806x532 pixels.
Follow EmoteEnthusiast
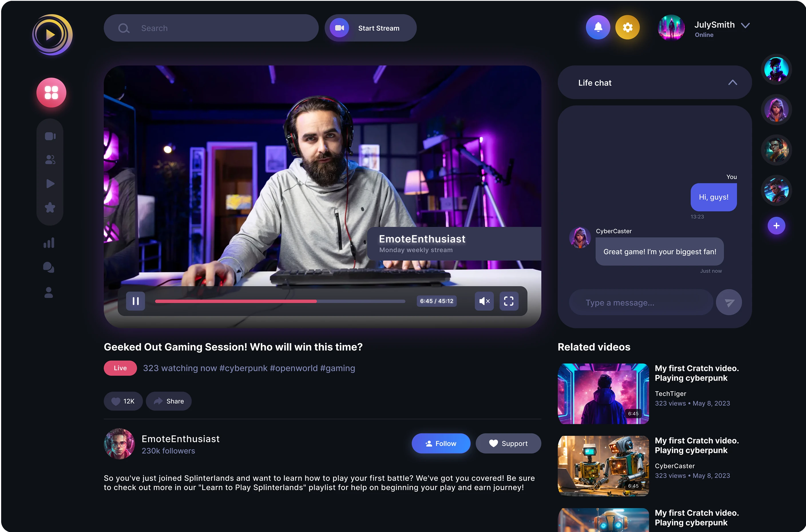(x=441, y=443)
